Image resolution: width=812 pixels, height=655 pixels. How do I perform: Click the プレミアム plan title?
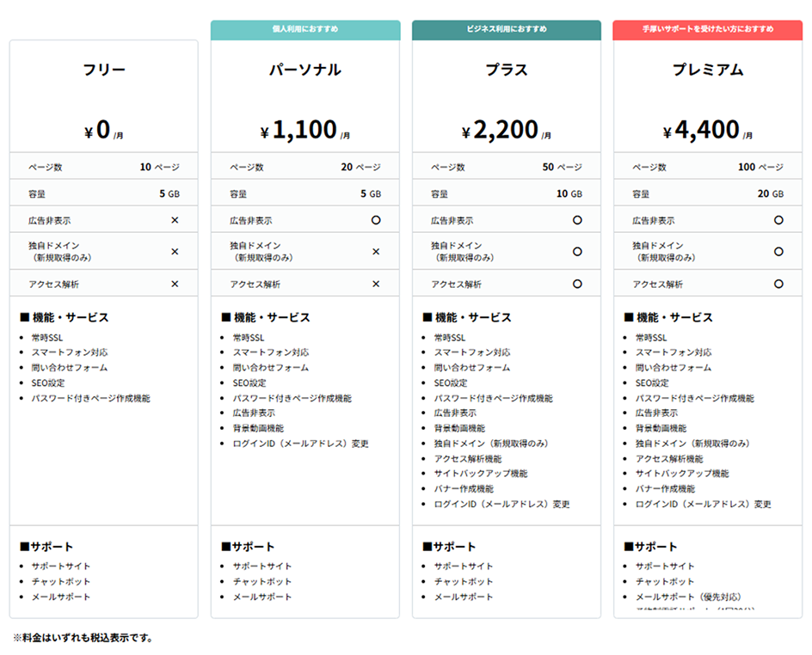(708, 70)
